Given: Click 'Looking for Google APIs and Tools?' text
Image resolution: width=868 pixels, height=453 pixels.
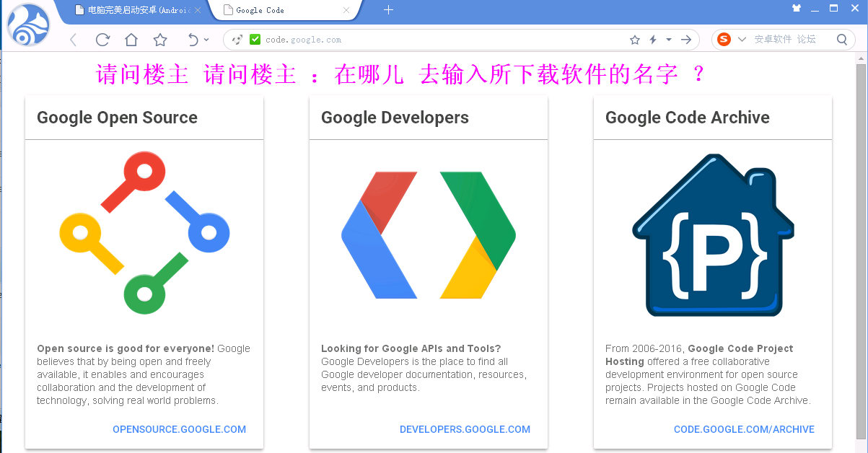Looking at the screenshot, I should click(x=411, y=348).
